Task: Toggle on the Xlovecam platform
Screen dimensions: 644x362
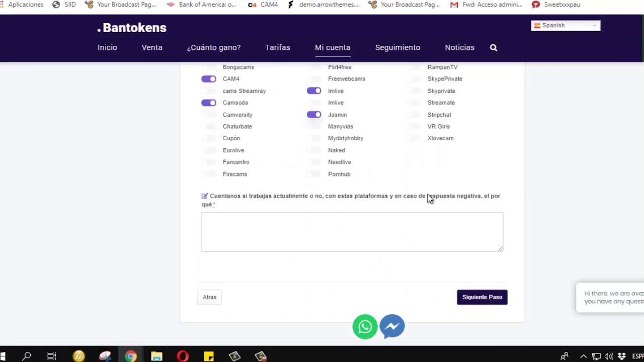Action: click(x=414, y=138)
